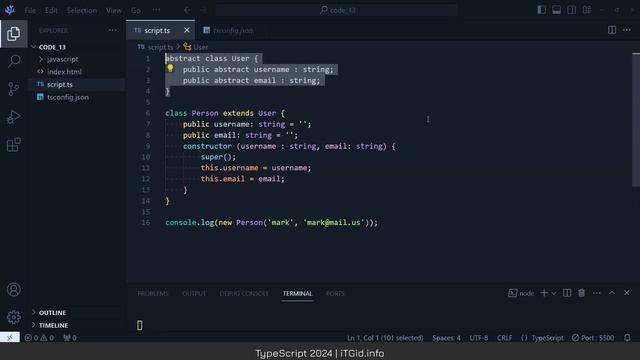Open the Search view in activity bar

13,62
